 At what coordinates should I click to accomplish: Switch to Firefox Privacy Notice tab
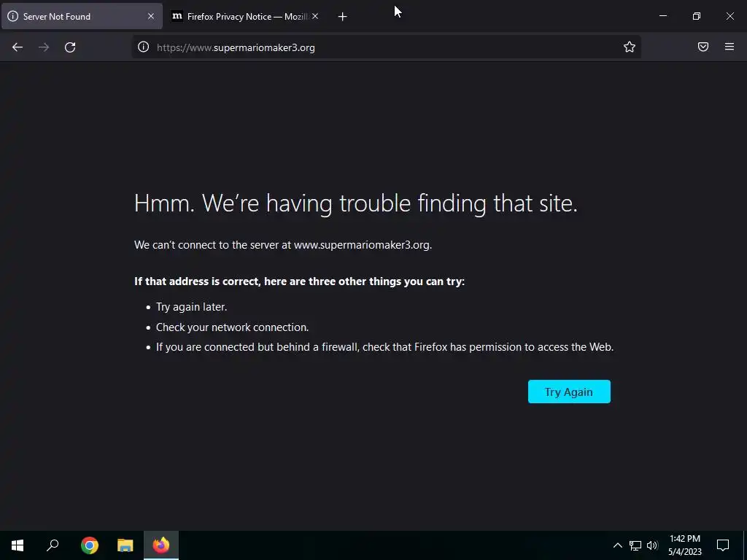pyautogui.click(x=245, y=16)
